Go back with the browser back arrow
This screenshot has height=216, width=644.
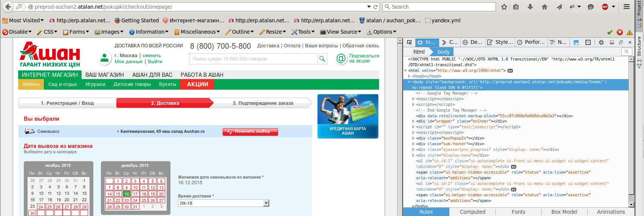point(8,7)
